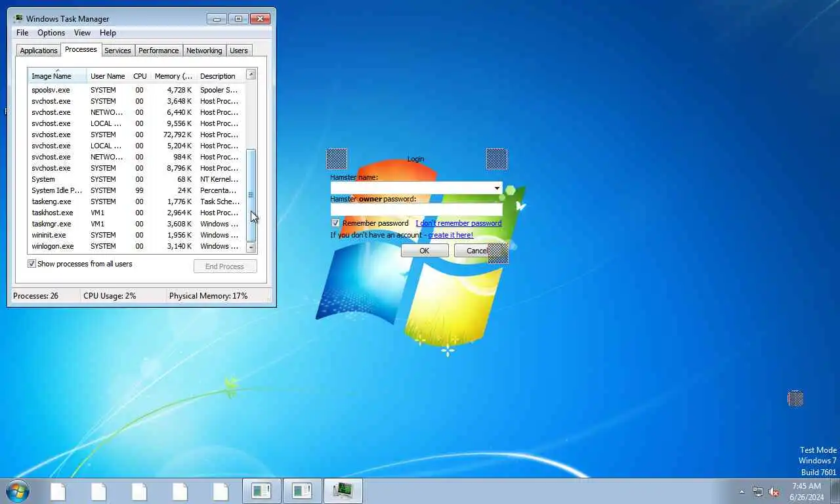This screenshot has width=840, height=504.
Task: Select the svchost.exe row using 9,556 K
Action: point(136,123)
